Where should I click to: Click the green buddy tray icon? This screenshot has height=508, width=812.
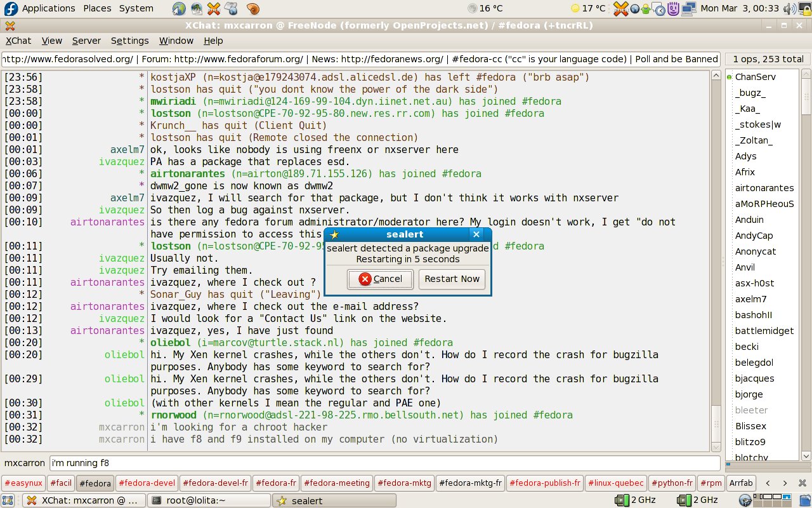click(x=646, y=9)
